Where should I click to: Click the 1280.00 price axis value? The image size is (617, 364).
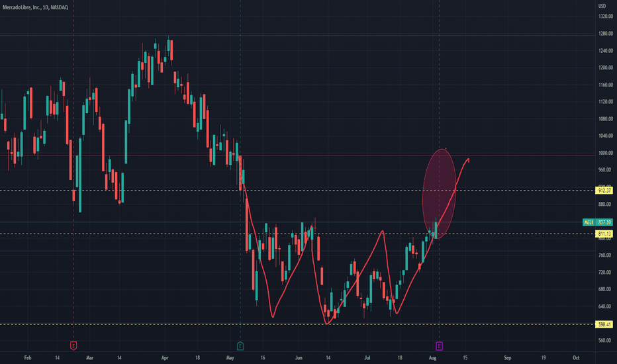tap(606, 34)
